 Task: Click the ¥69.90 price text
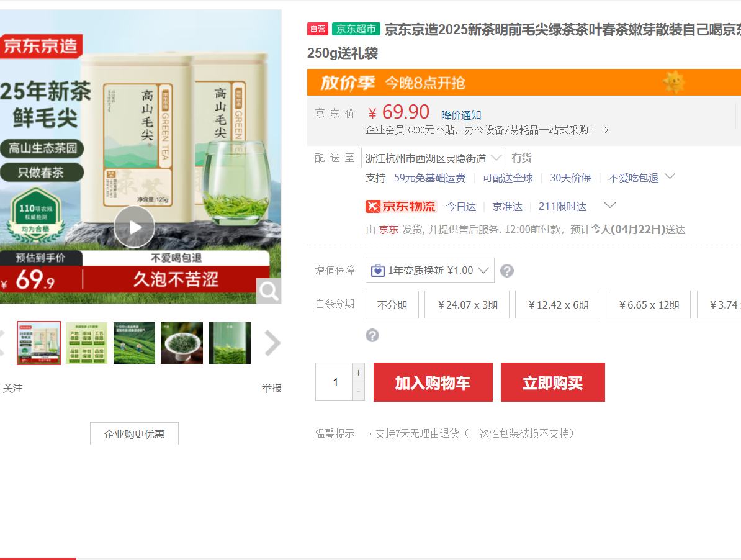point(399,112)
